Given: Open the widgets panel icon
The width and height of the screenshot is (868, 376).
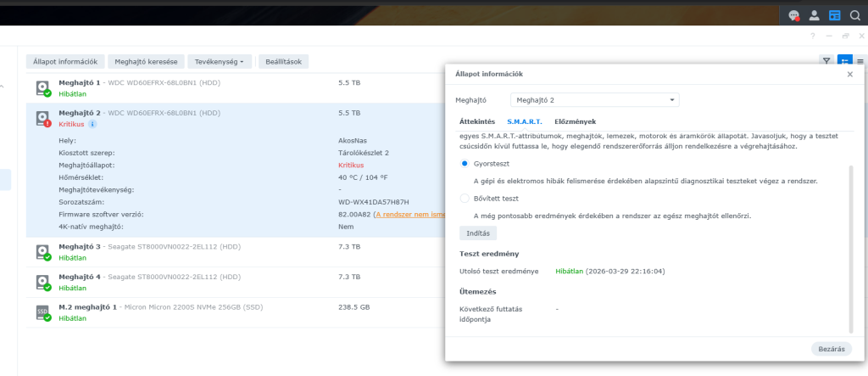Looking at the screenshot, I should pyautogui.click(x=834, y=14).
